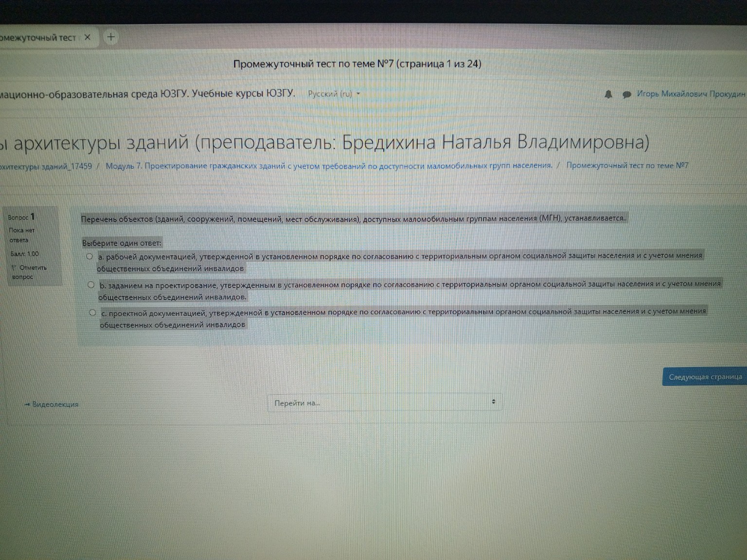The width and height of the screenshot is (747, 560).
Task: Click the 'Балл: 1,00' grade indicator
Action: [x=23, y=253]
